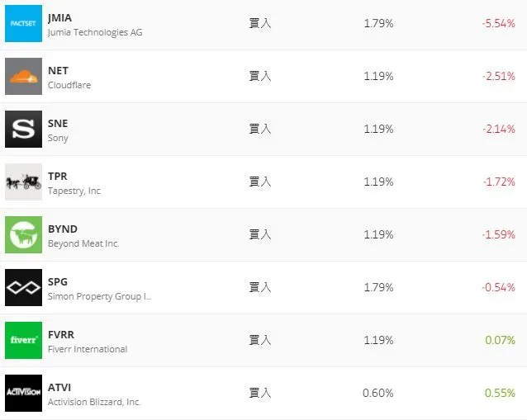Screen dimensions: 527x420
Task: Open the JMIA ticker link
Action: 59,17
